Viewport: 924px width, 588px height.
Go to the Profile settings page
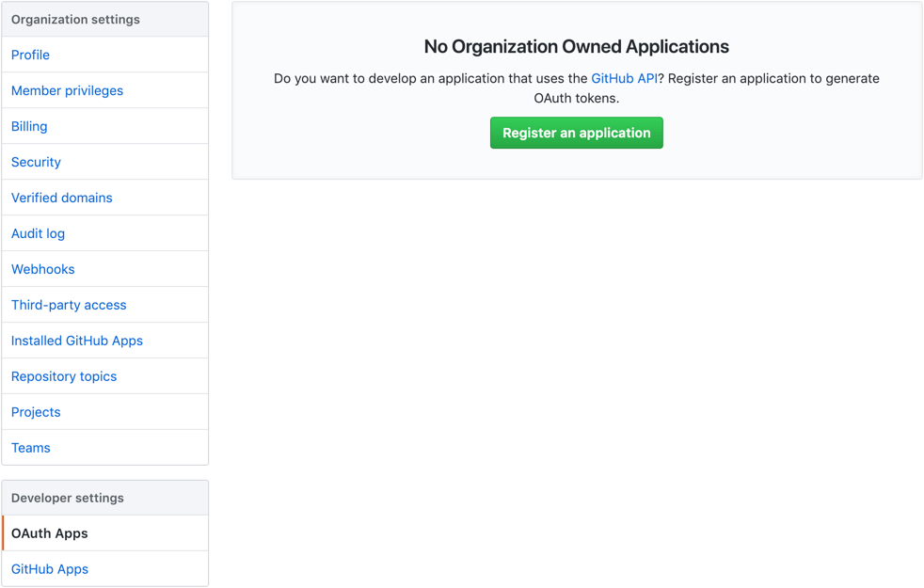pos(29,55)
